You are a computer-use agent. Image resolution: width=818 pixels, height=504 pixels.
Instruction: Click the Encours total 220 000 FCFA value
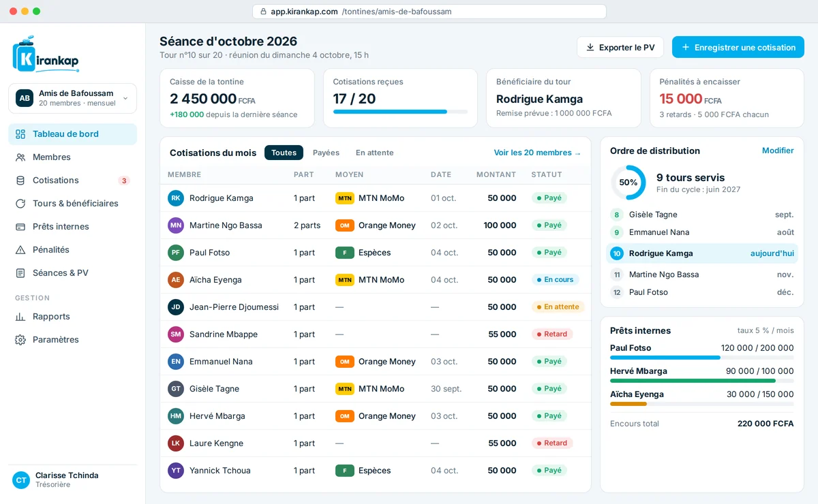[766, 424]
